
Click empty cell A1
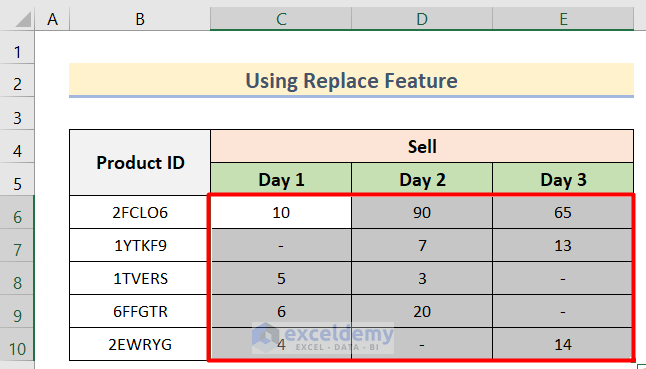[52, 47]
